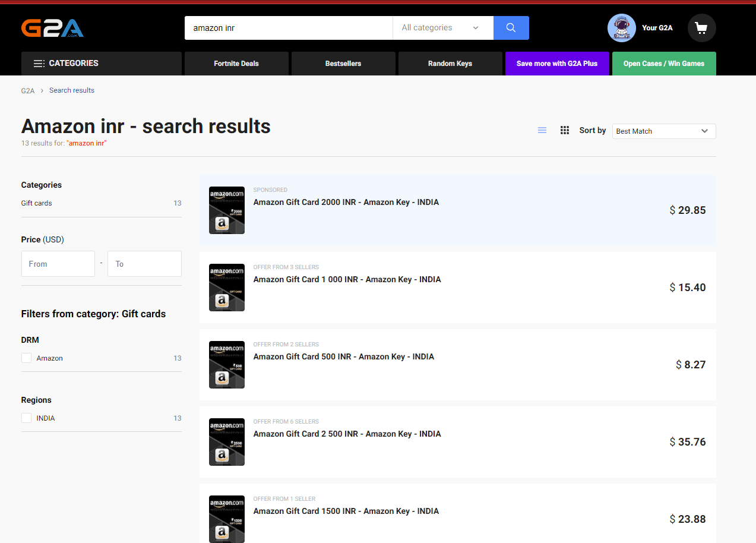This screenshot has width=756, height=543.
Task: Switch to list view layout
Action: 542,131
